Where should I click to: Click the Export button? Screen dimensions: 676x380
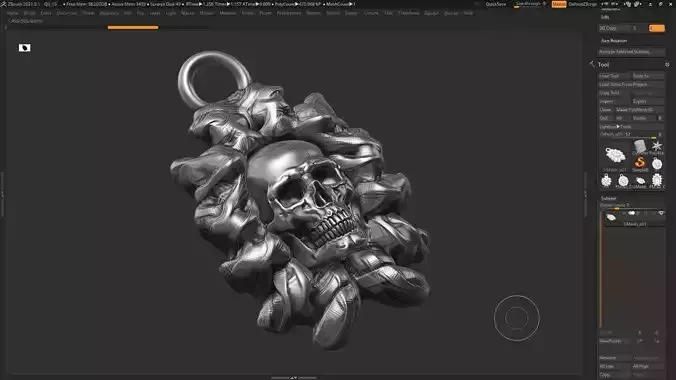coord(648,101)
